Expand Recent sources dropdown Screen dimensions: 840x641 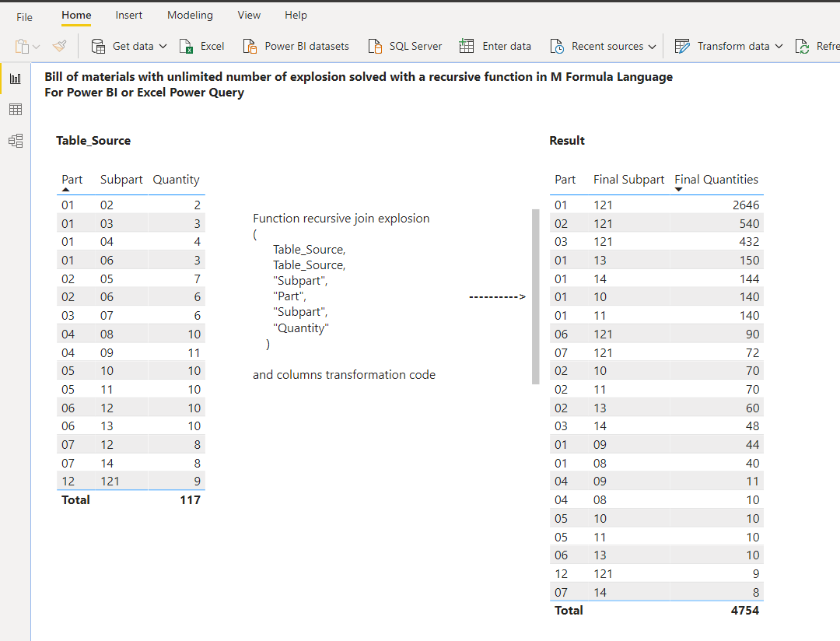[652, 47]
